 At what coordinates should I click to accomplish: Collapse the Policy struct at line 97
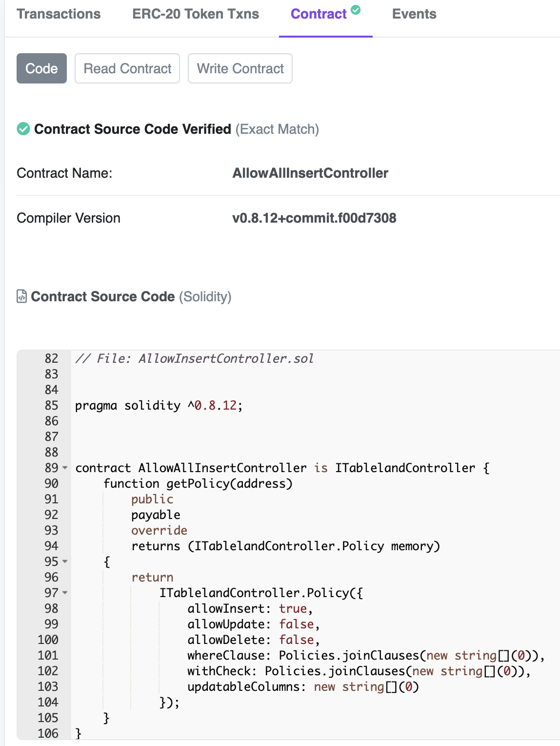click(65, 593)
